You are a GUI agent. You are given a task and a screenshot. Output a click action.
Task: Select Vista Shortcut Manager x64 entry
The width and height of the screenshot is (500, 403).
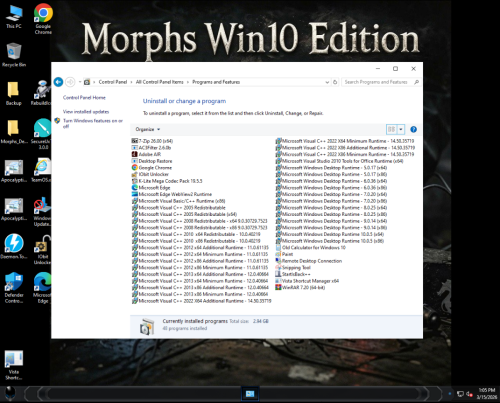[x=307, y=281]
